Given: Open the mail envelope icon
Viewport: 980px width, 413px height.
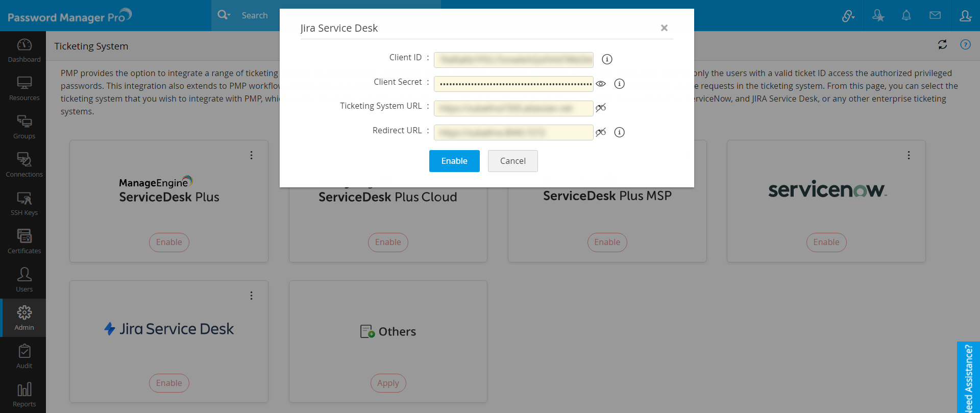Looking at the screenshot, I should (x=935, y=15).
